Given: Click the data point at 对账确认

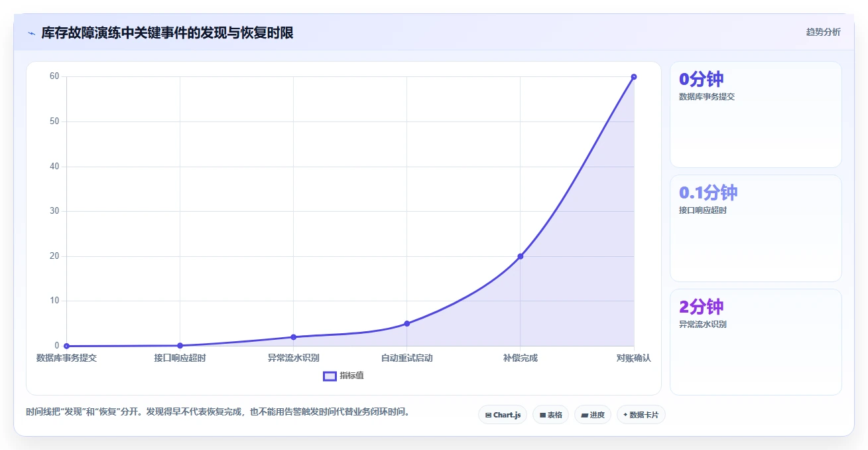Looking at the screenshot, I should tap(634, 77).
